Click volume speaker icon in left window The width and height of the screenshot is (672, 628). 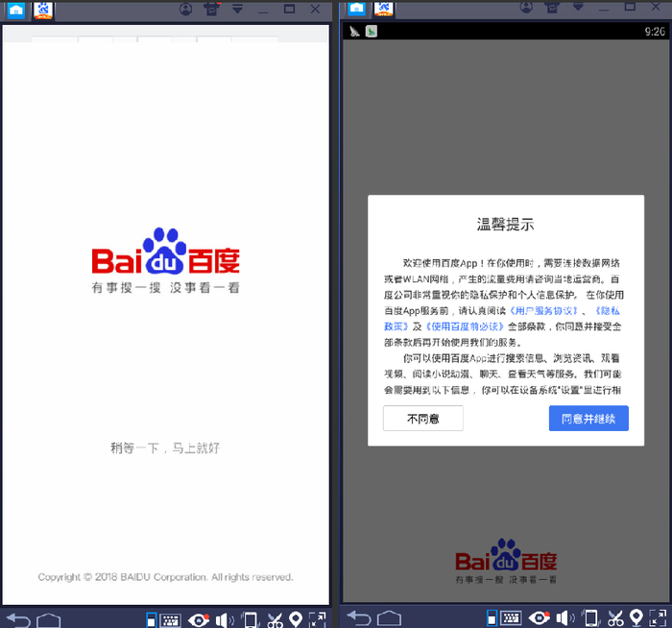click(x=225, y=620)
